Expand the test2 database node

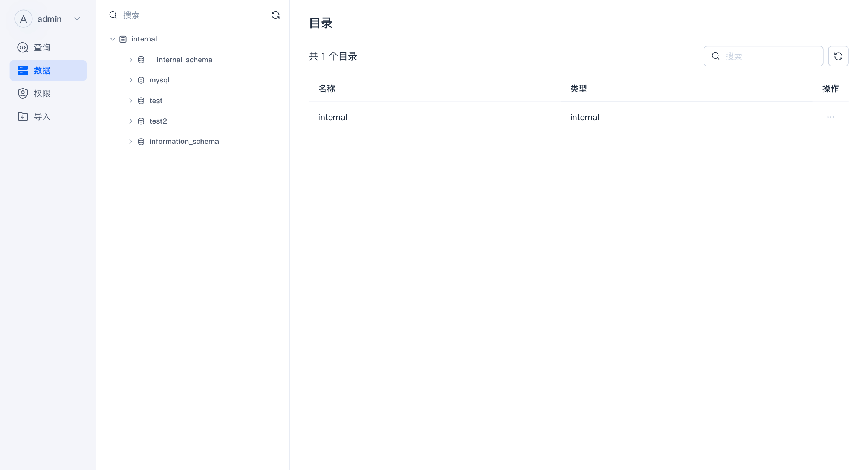click(131, 121)
